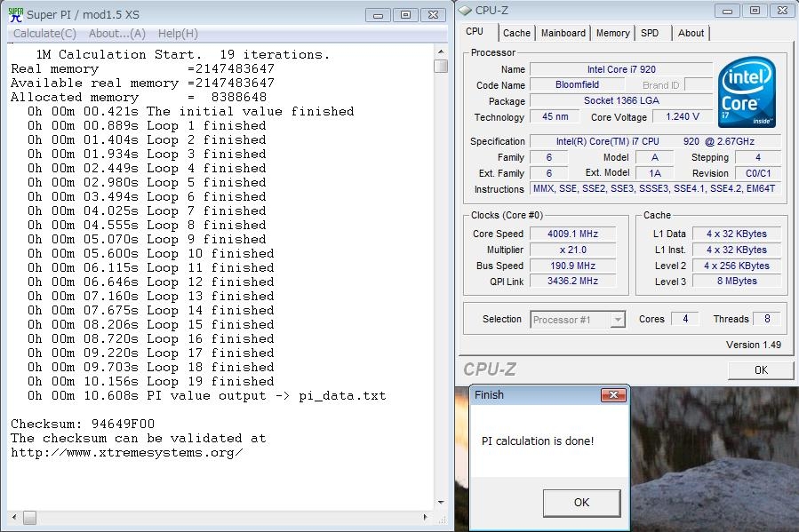Close the Finish dialog with X
799x532 pixels.
pos(612,395)
